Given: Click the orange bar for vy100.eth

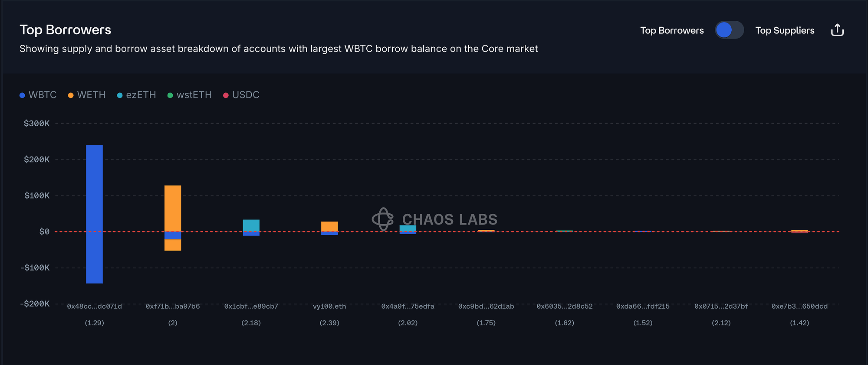Looking at the screenshot, I should (329, 226).
